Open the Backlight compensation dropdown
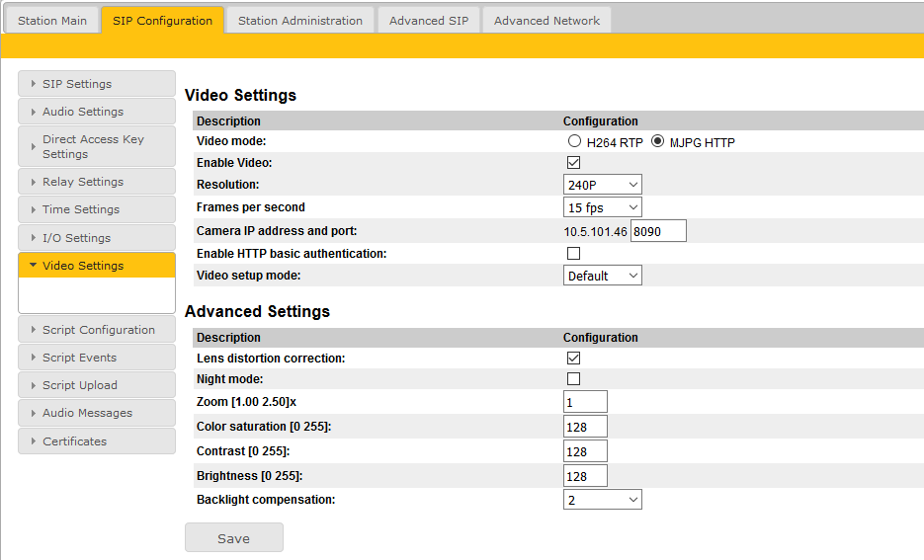 click(x=602, y=500)
